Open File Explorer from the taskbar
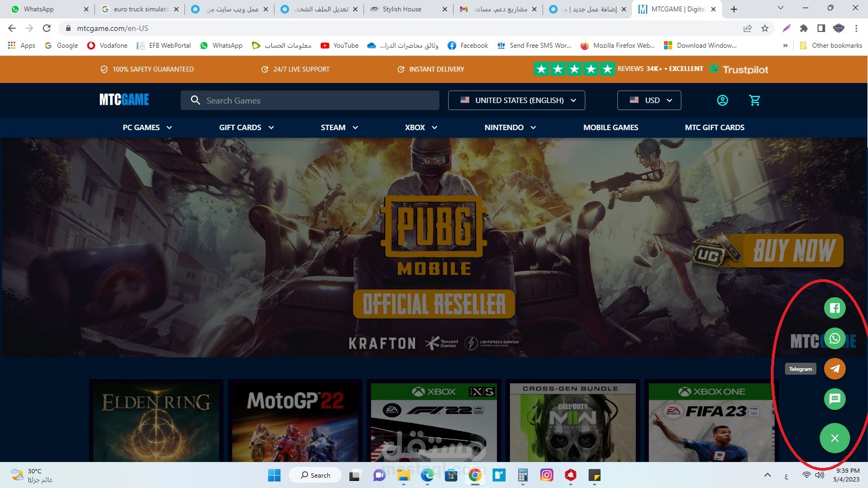The image size is (868, 488). pos(404,476)
